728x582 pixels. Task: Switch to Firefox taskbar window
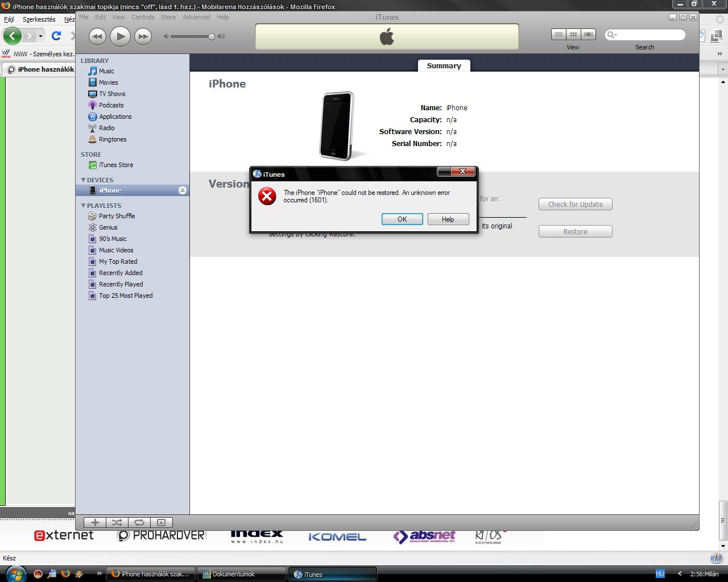tap(150, 574)
